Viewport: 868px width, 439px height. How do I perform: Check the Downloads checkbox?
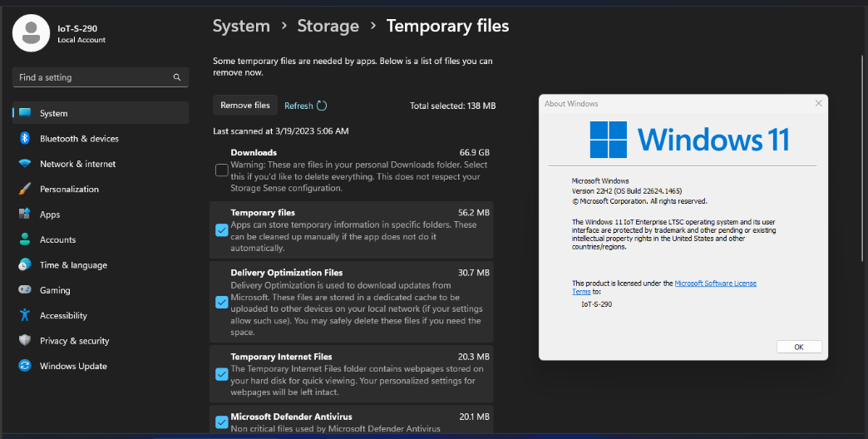tap(221, 170)
